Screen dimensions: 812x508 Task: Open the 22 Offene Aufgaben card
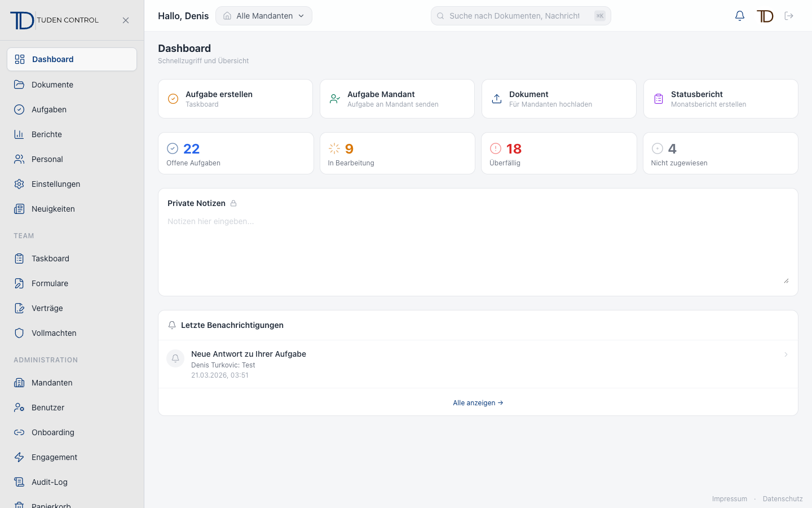tap(236, 154)
